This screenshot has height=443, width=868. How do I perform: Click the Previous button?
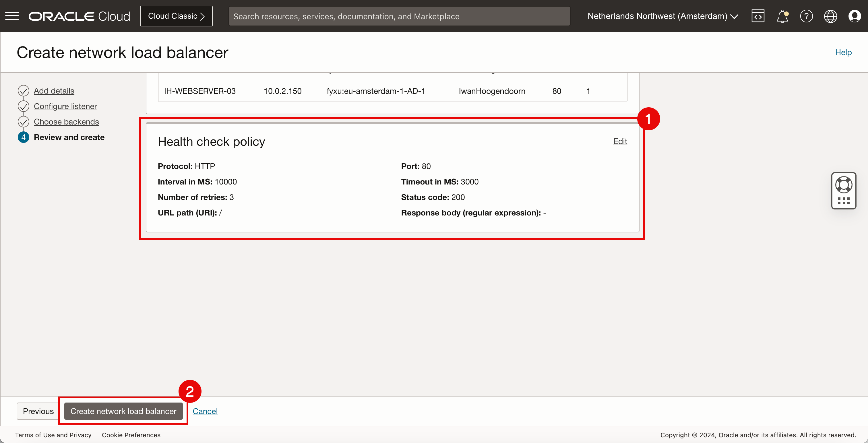(38, 411)
